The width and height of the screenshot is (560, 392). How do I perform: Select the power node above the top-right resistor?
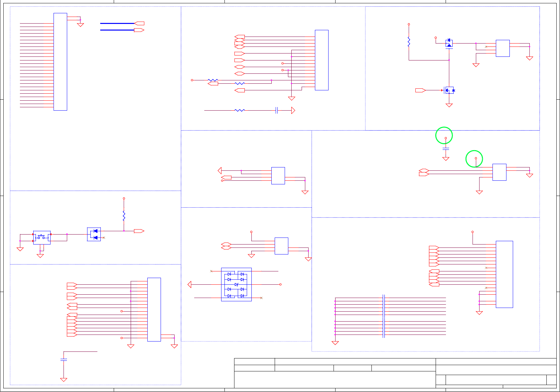pos(409,24)
